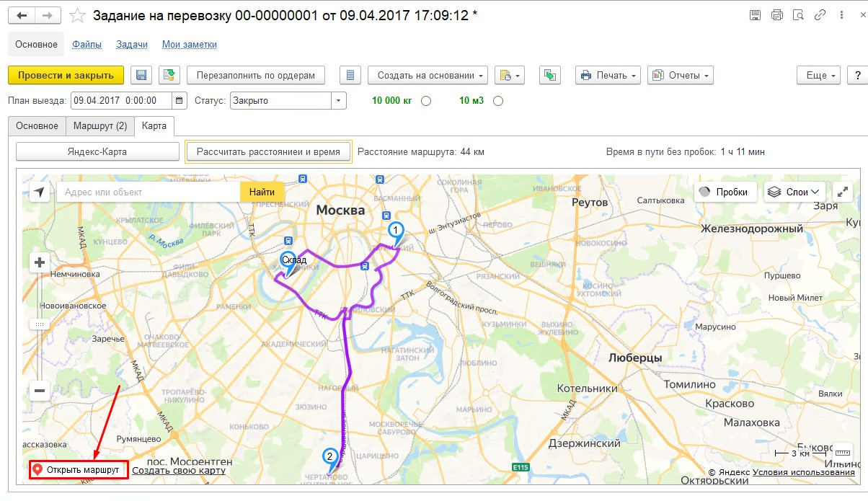
Task: Open print preview magnifier icon in title bar
Action: [x=798, y=15]
